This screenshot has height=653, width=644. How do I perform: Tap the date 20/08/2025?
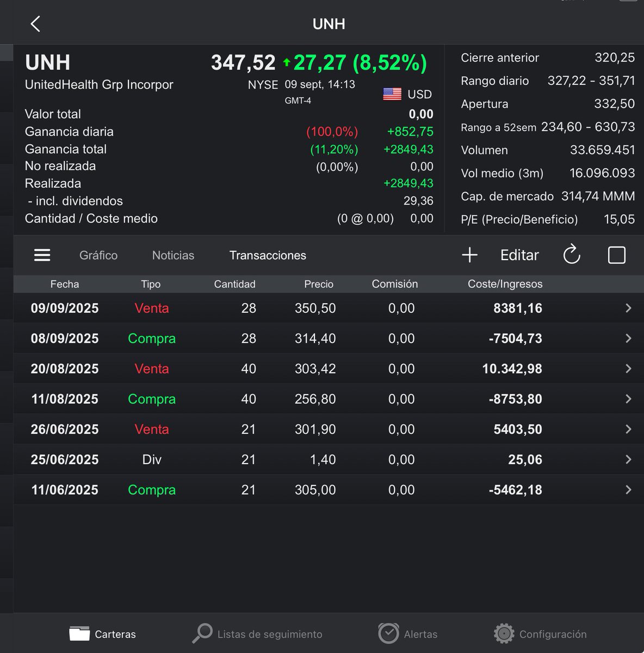65,368
